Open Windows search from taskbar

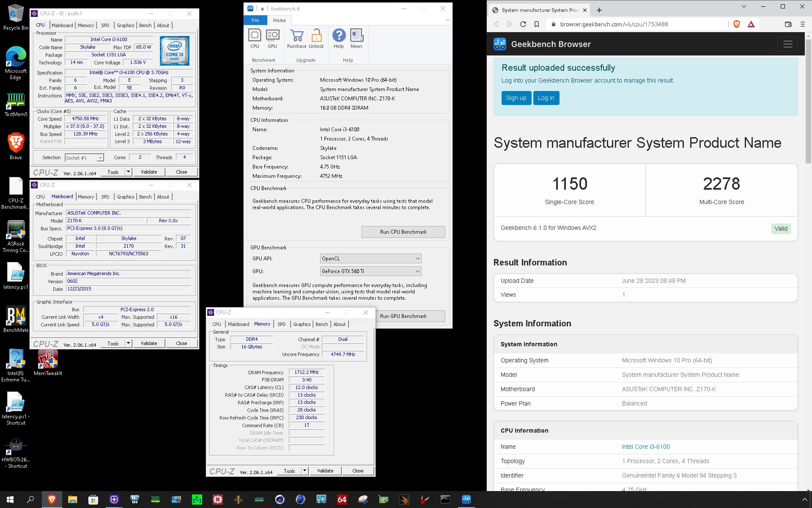tap(30, 500)
